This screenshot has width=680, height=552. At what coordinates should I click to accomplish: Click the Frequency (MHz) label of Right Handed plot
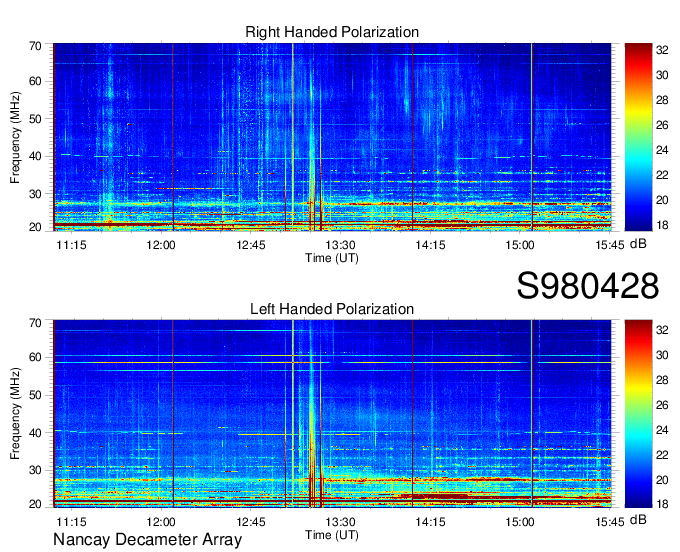[x=15, y=137]
